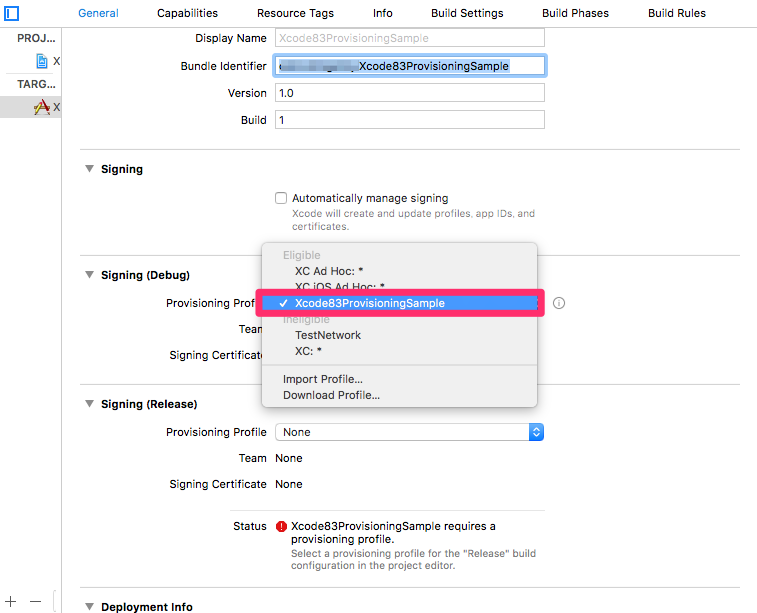Collapse the Signing (Debug) section
Screen dimensions: 757x613
89,275
